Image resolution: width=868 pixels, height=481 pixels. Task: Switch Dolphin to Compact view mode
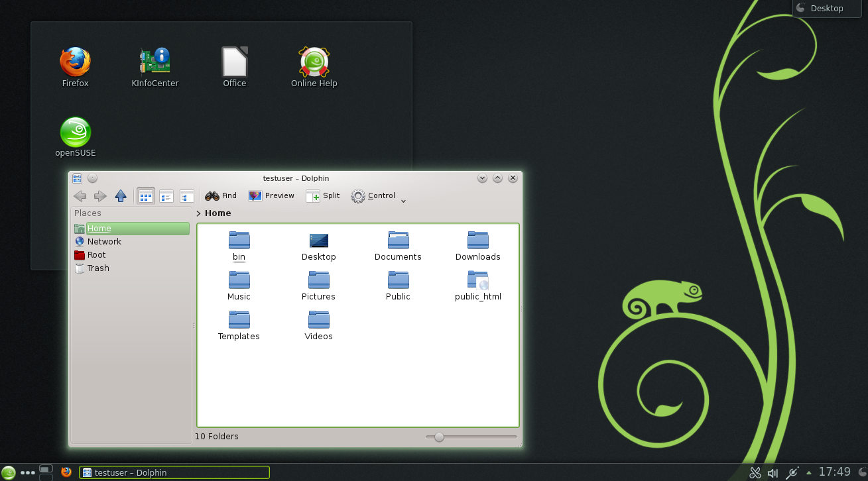pos(166,196)
